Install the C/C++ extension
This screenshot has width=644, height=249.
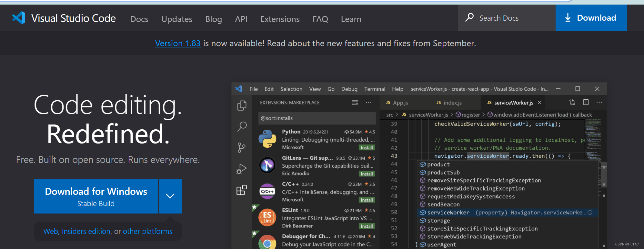[367, 200]
